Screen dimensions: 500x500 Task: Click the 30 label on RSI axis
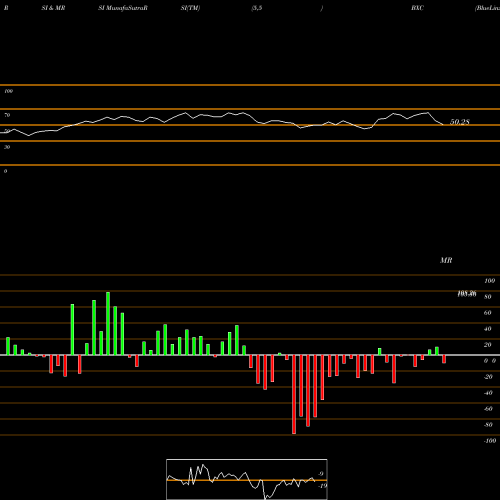pyautogui.click(x=7, y=147)
